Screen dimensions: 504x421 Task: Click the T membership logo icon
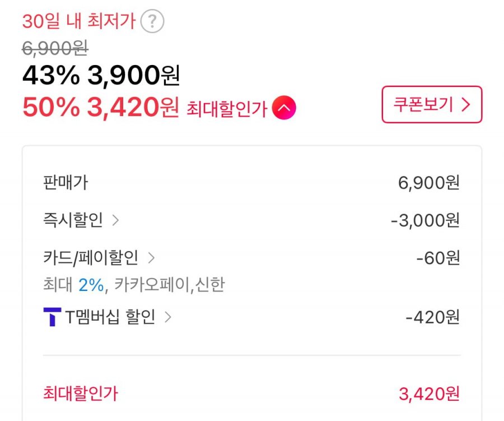click(52, 317)
